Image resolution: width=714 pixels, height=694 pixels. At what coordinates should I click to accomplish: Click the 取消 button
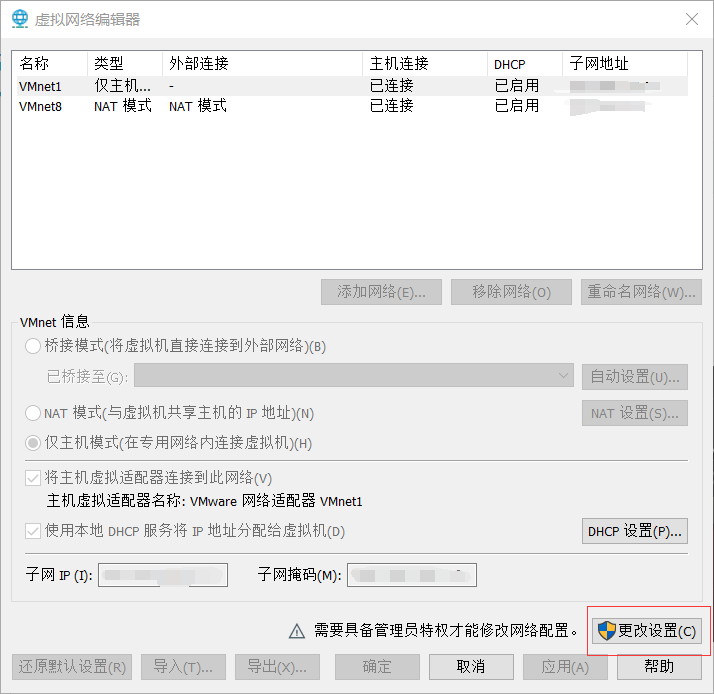[471, 667]
